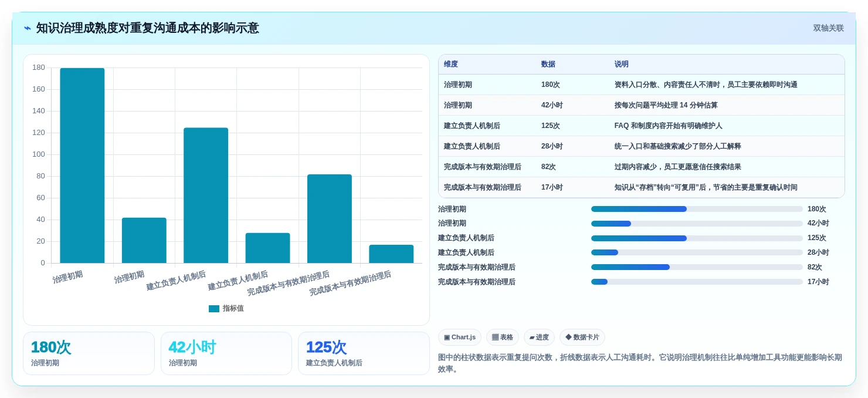Click the 180次 progress bar
Screen dimensions: 868x398
click(x=697, y=209)
